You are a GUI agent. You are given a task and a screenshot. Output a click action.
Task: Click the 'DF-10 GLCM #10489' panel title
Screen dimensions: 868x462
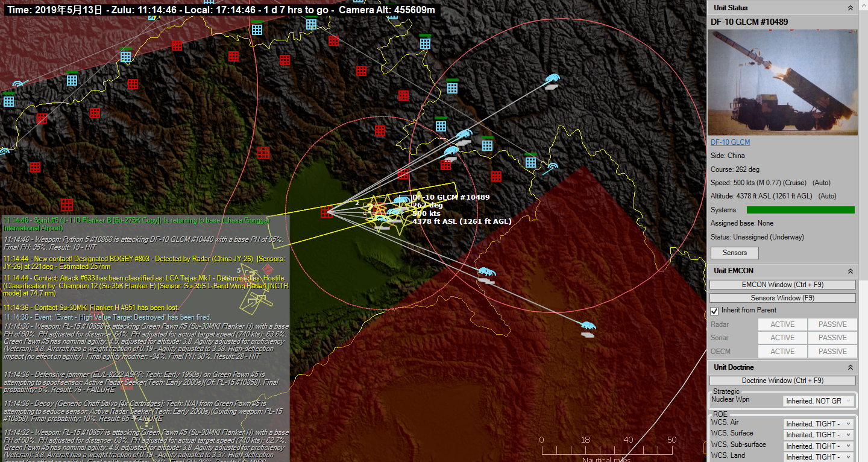750,22
